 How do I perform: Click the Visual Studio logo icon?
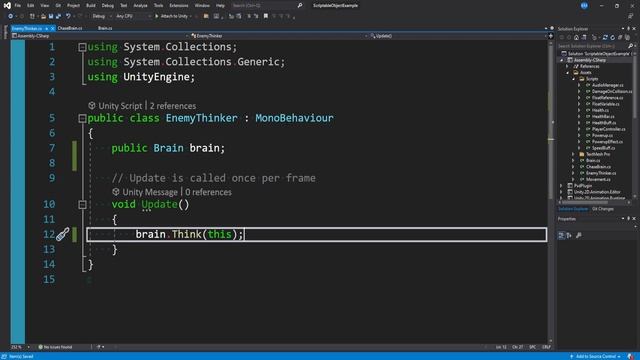click(7, 6)
